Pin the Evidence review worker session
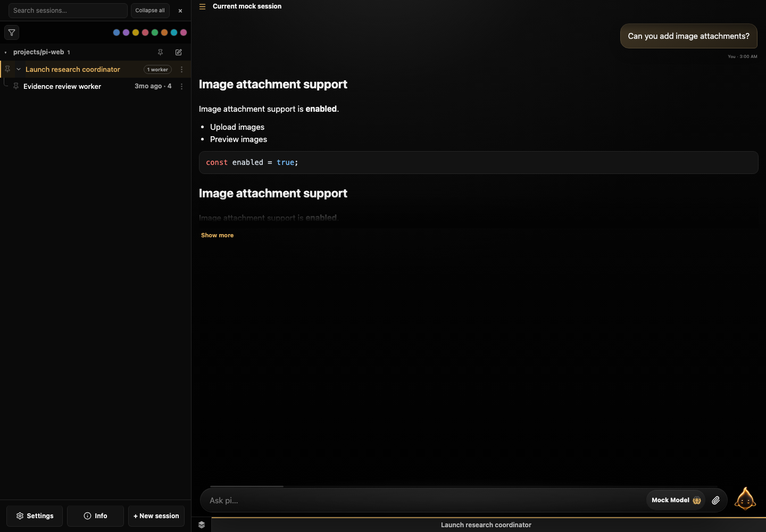This screenshot has height=532, width=766. 16,86
